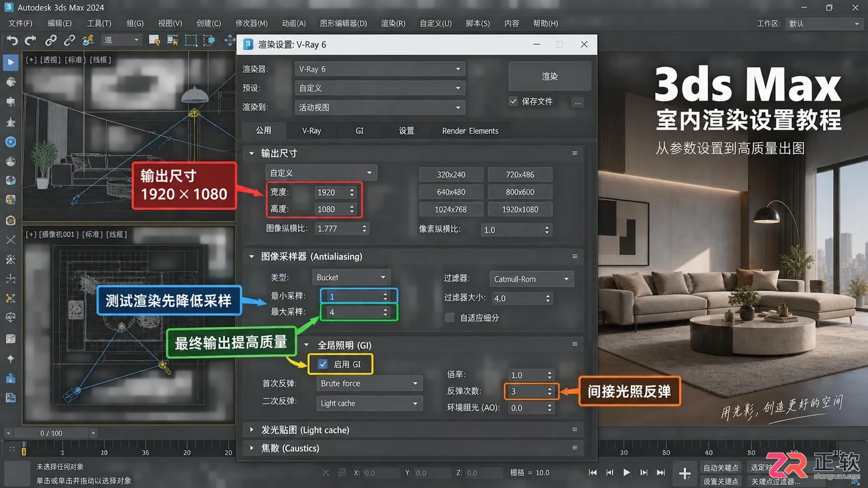Click the 设置关键点 button
The image size is (868, 488).
pos(721,481)
